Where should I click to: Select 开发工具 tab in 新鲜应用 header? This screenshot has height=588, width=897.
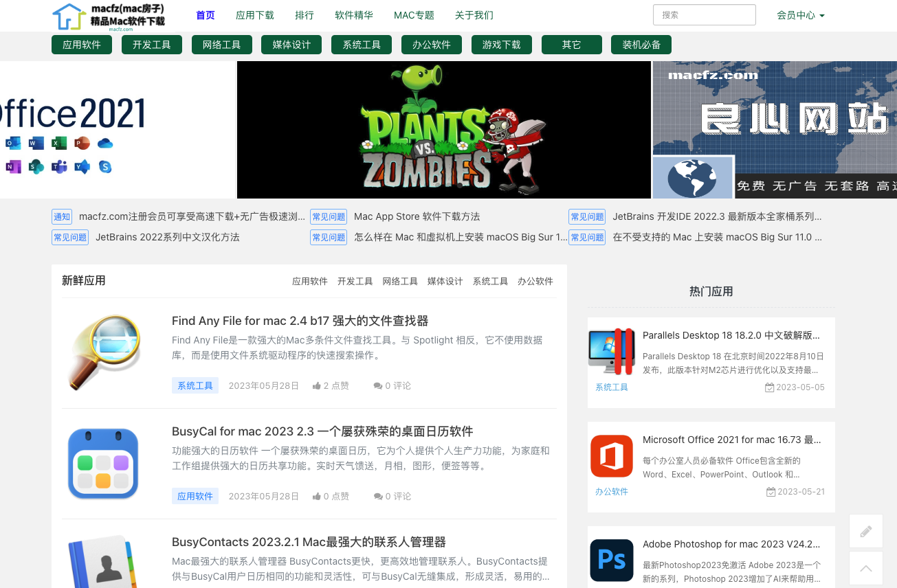click(x=355, y=282)
